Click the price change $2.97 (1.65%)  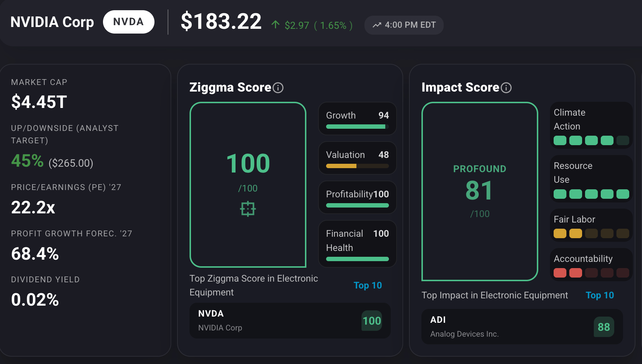(319, 25)
